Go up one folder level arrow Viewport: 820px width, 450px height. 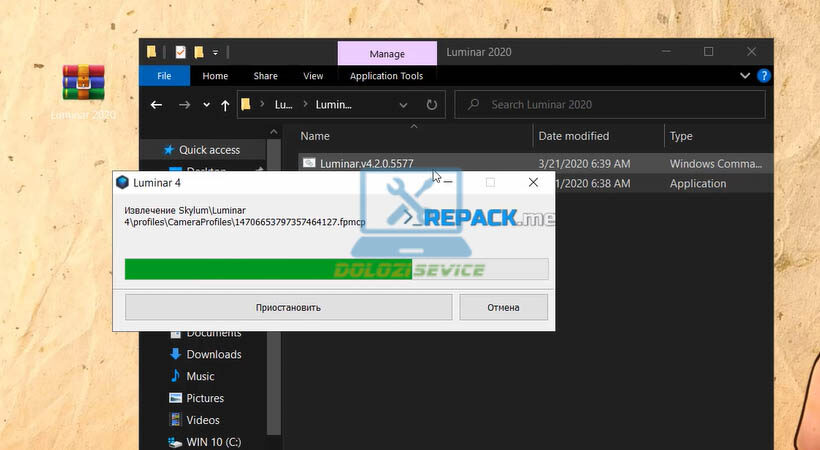224,104
